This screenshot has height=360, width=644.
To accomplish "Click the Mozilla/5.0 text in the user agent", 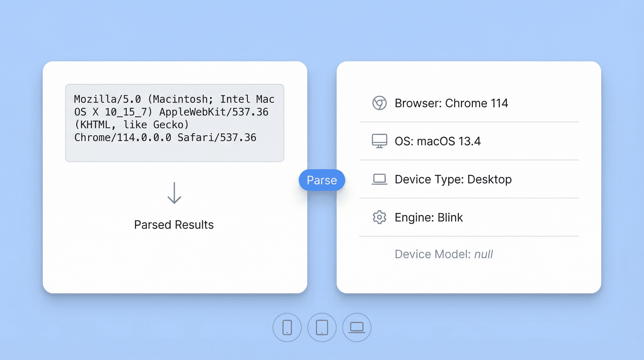I will (107, 99).
